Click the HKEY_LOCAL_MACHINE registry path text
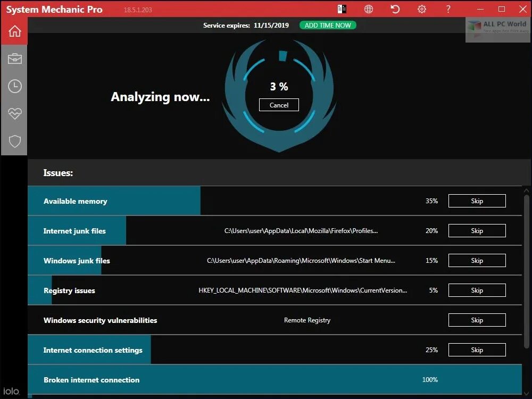The height and width of the screenshot is (399, 532). 303,290
